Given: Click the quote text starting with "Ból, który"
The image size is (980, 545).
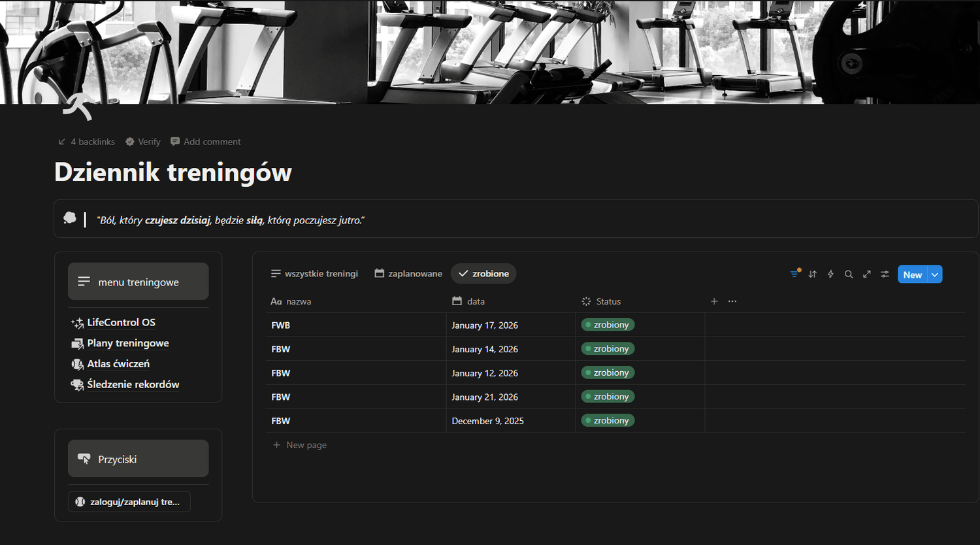Looking at the screenshot, I should point(231,220).
